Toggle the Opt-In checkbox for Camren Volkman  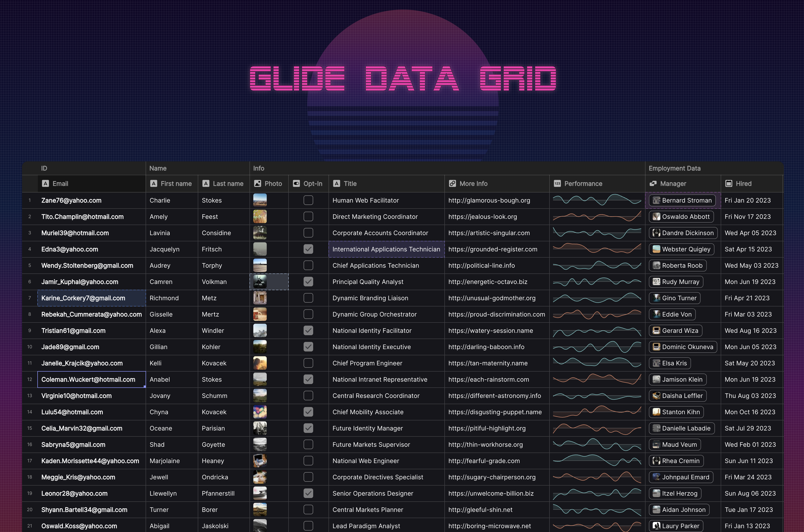pyautogui.click(x=308, y=281)
